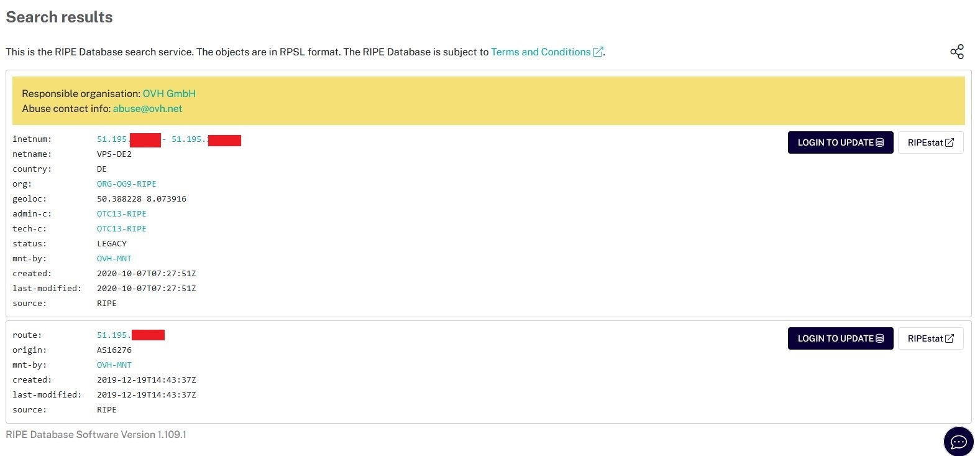Click OVH-MNT maintainer in inetnum object
980x456 pixels.
point(114,259)
